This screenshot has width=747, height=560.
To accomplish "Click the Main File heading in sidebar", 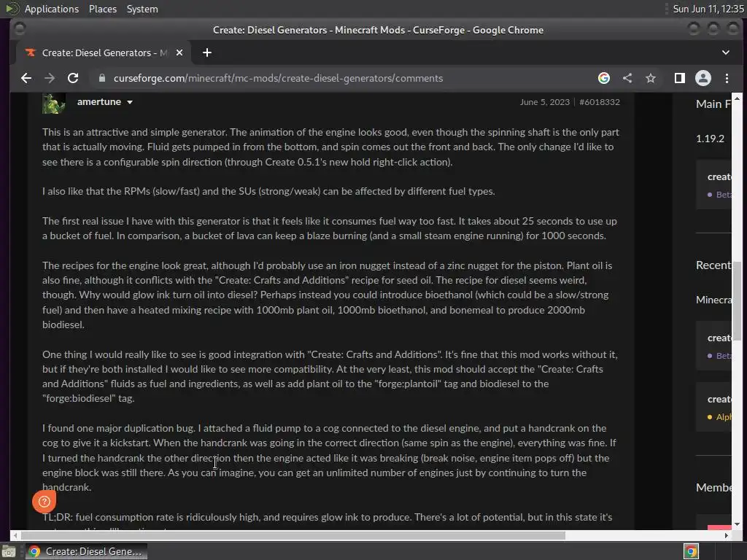I will click(x=713, y=104).
